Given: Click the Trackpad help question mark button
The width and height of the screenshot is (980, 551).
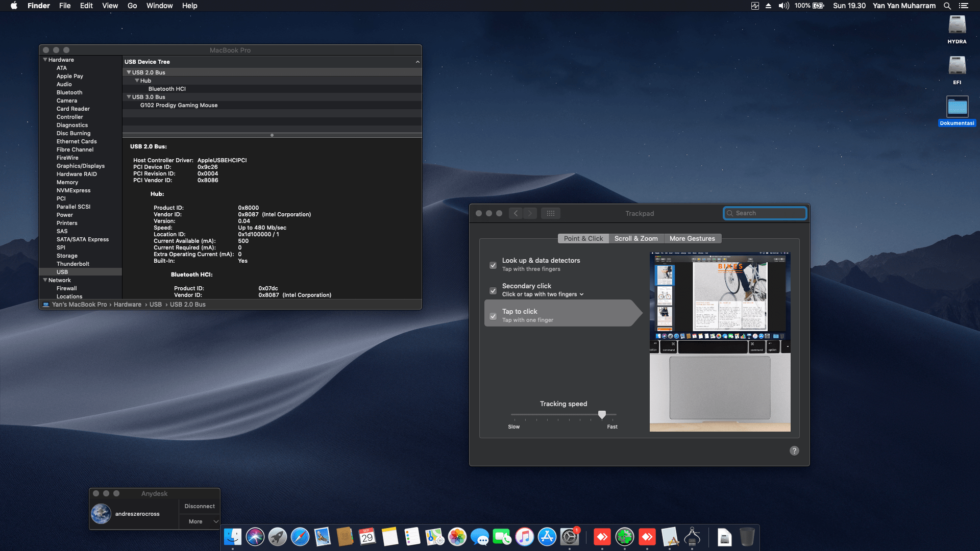Looking at the screenshot, I should pyautogui.click(x=794, y=450).
